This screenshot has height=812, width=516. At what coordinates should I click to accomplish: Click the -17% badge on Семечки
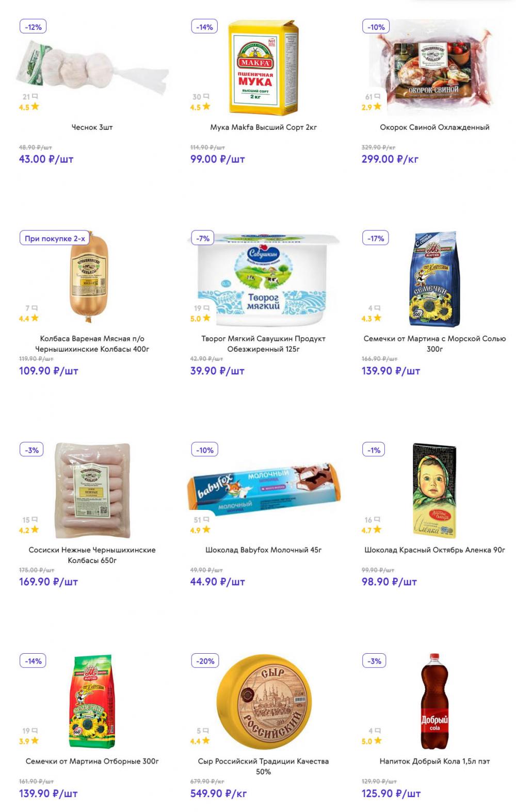tap(376, 239)
